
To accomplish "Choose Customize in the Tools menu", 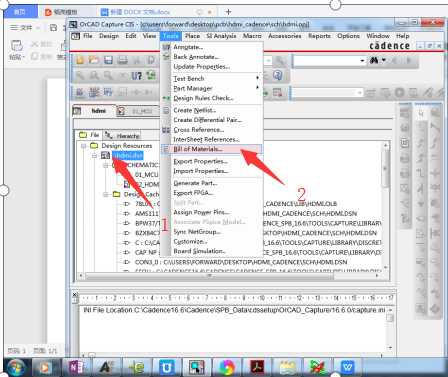I will pos(212,241).
